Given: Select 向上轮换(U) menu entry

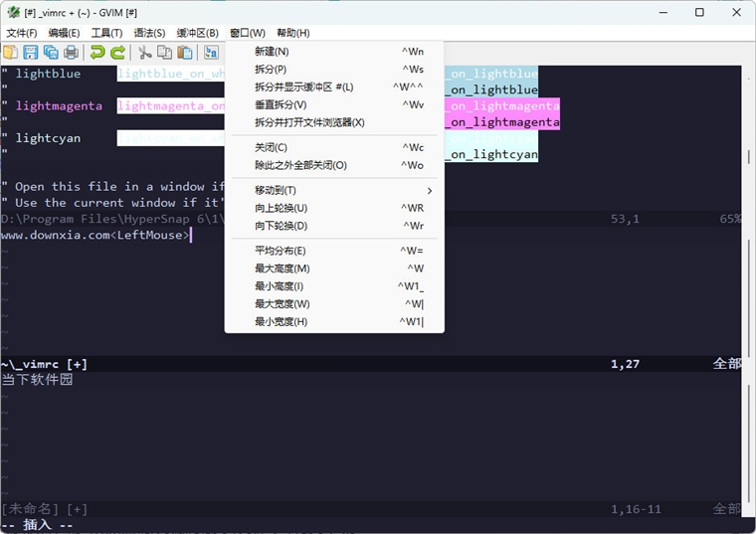Looking at the screenshot, I should (334, 208).
